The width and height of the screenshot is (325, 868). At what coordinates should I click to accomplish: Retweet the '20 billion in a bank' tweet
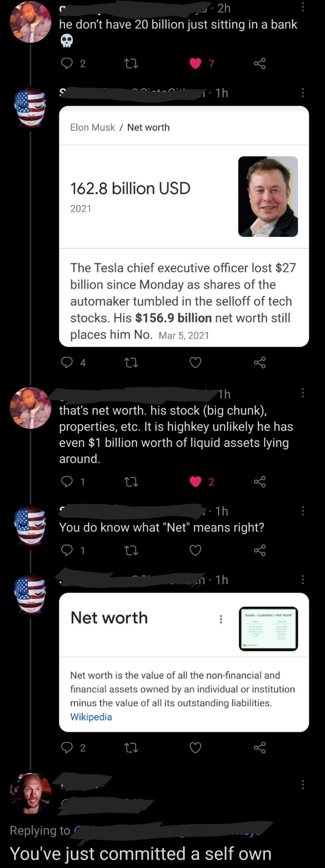click(x=131, y=63)
